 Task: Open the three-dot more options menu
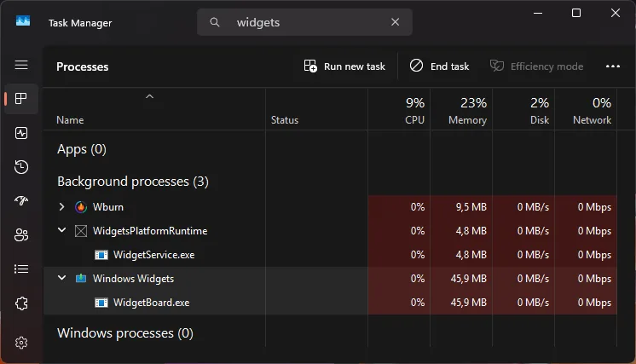[612, 66]
